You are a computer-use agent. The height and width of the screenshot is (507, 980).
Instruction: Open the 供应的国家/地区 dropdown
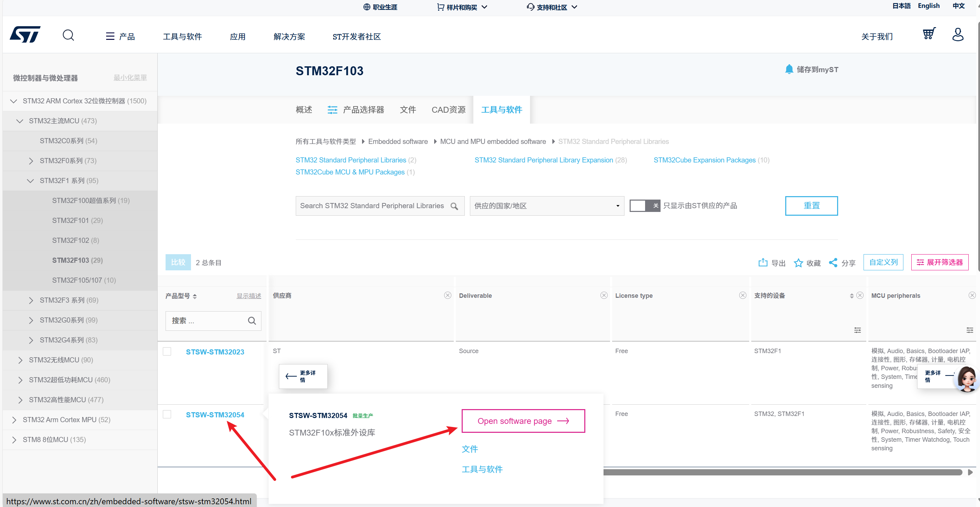tap(547, 206)
